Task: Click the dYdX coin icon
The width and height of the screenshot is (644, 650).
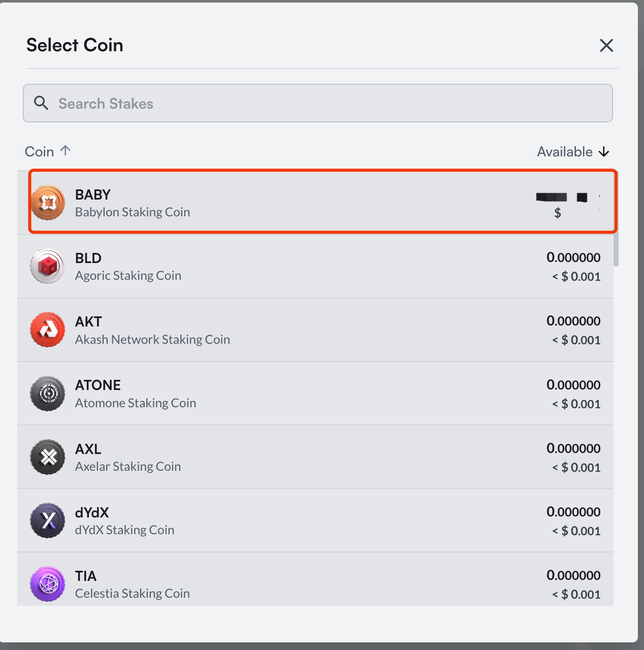Action: (47, 521)
